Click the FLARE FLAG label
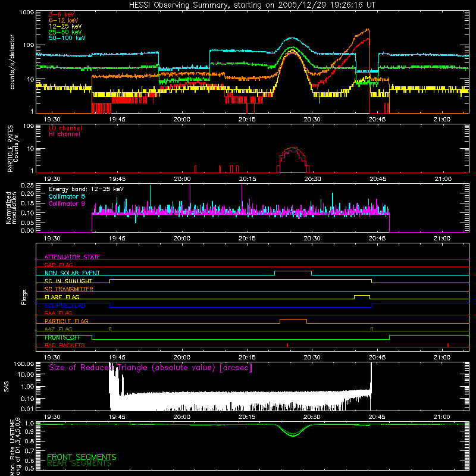This screenshot has height=476, width=476. (62, 297)
